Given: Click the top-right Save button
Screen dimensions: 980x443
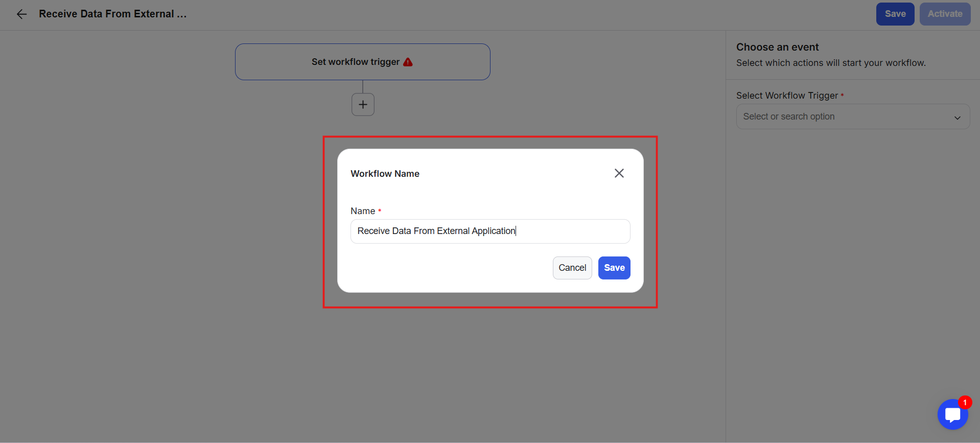Looking at the screenshot, I should (x=895, y=14).
